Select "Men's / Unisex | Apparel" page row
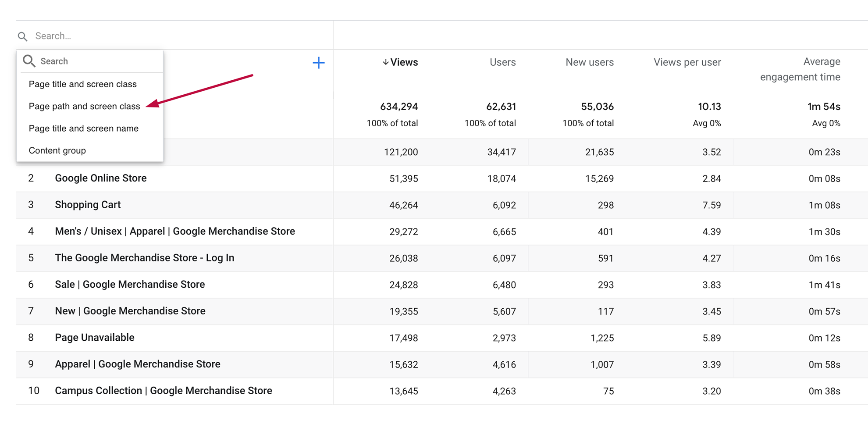 (x=174, y=232)
